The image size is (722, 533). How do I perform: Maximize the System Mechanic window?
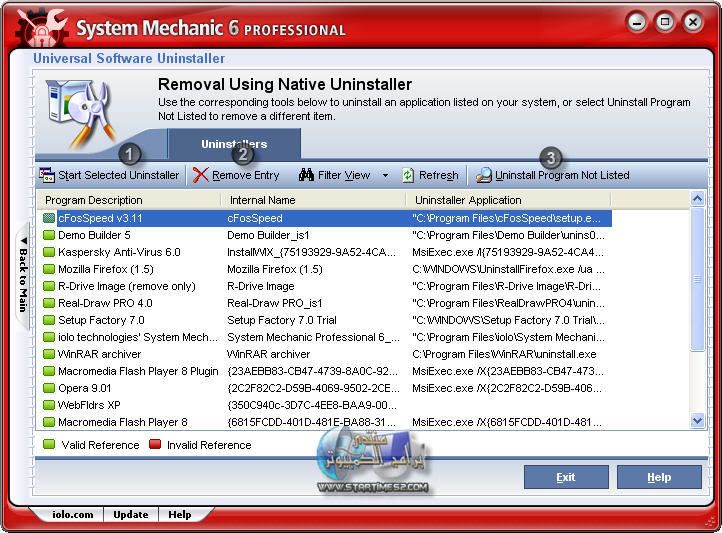click(x=665, y=22)
